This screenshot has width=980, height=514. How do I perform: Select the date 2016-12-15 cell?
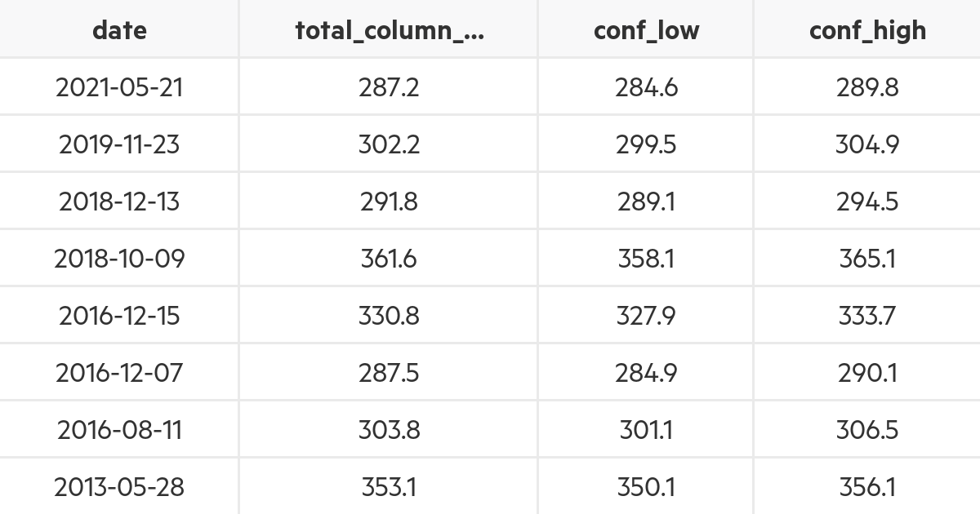click(119, 316)
